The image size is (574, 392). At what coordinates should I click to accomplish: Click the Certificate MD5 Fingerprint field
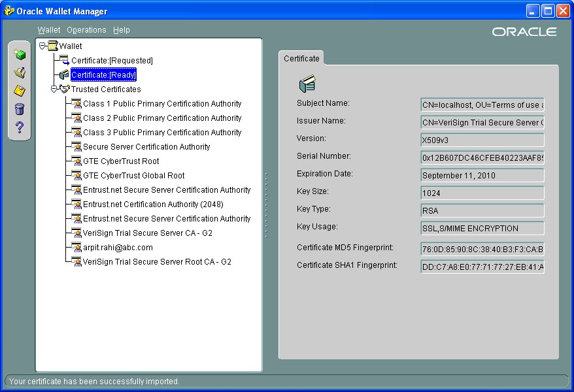482,249
